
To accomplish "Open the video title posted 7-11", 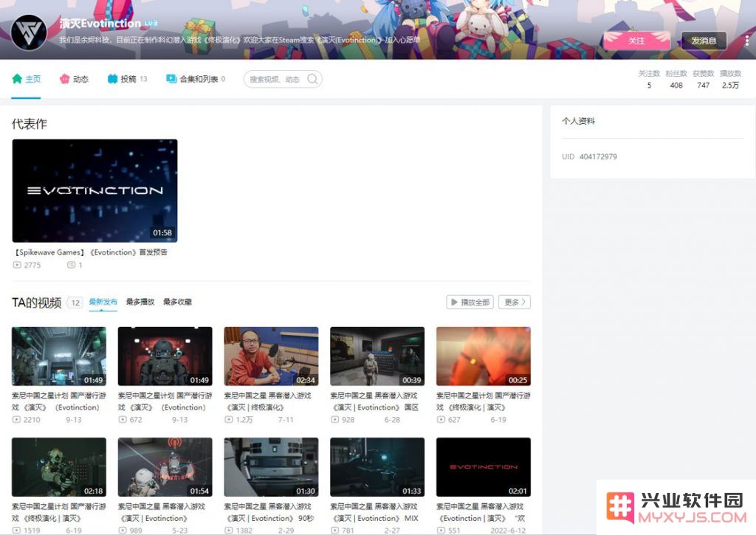I will click(x=268, y=401).
